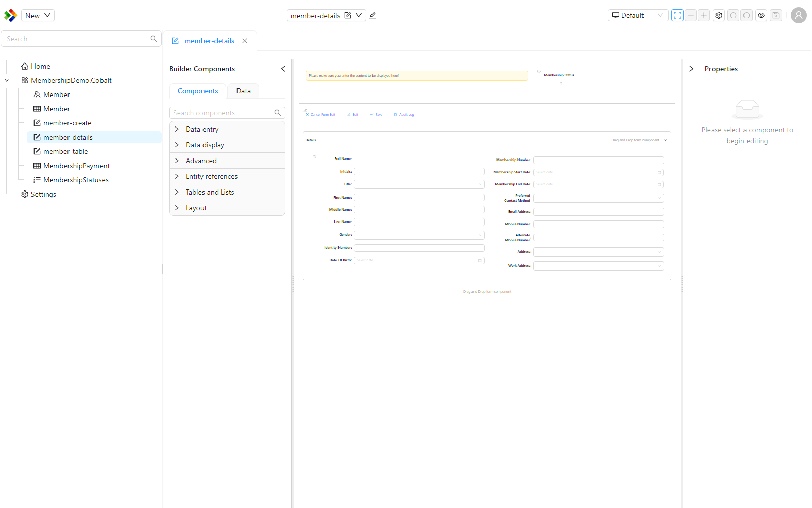Open the member-details form version dropdown arrow

[359, 15]
